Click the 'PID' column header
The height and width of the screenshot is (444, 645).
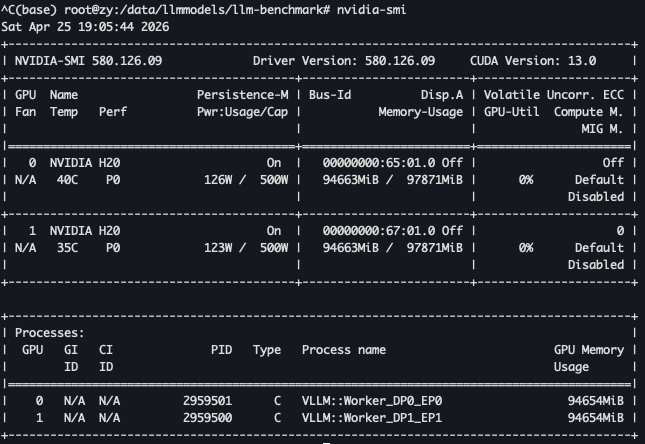click(221, 350)
